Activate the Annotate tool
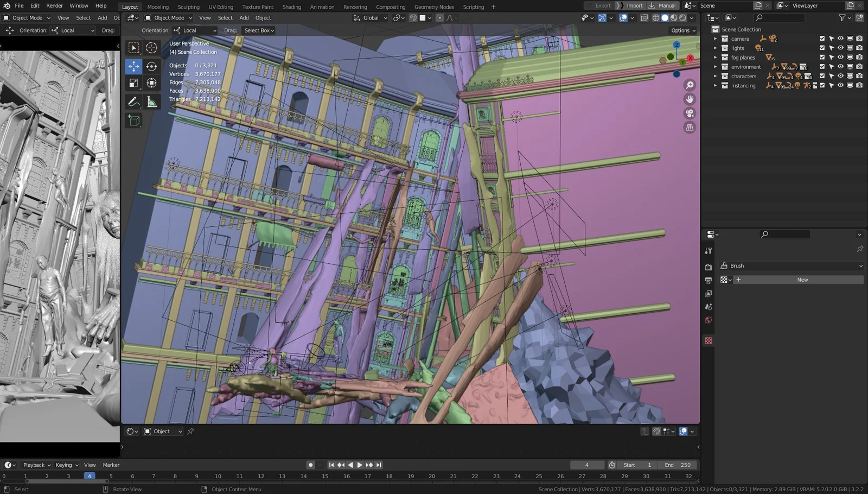Screen dimensions: 868x494 point(133,102)
